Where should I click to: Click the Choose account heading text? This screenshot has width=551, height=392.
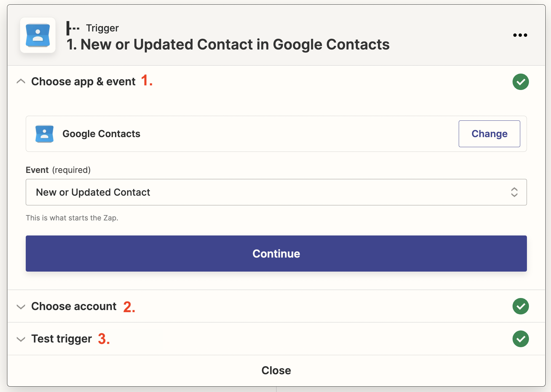coord(74,306)
